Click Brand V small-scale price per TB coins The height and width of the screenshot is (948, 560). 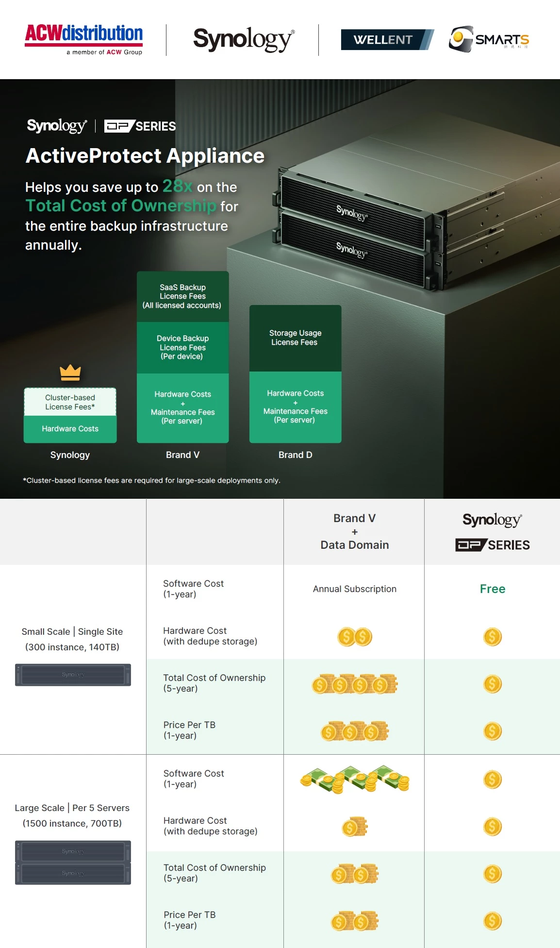tap(355, 731)
